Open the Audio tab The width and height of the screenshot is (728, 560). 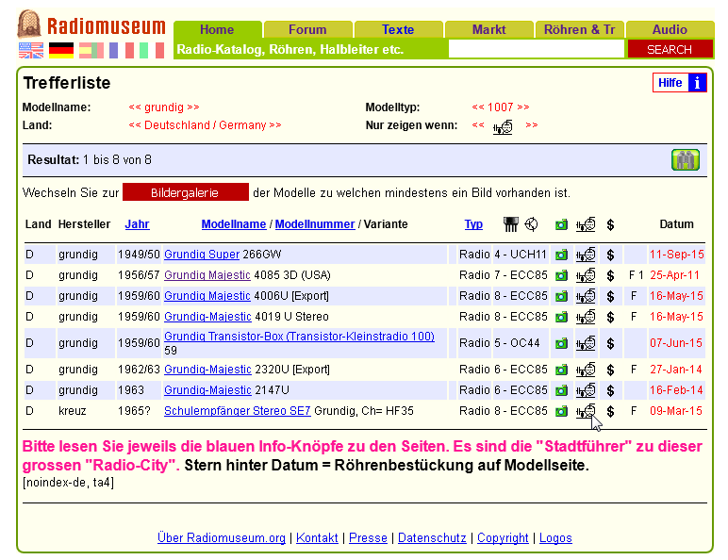click(670, 30)
